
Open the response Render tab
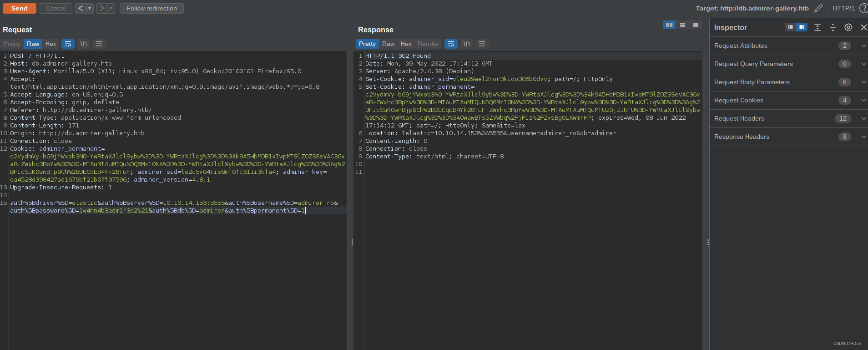pos(428,44)
